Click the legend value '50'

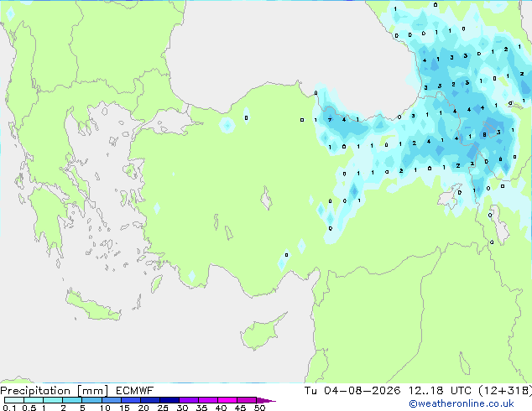point(259,408)
